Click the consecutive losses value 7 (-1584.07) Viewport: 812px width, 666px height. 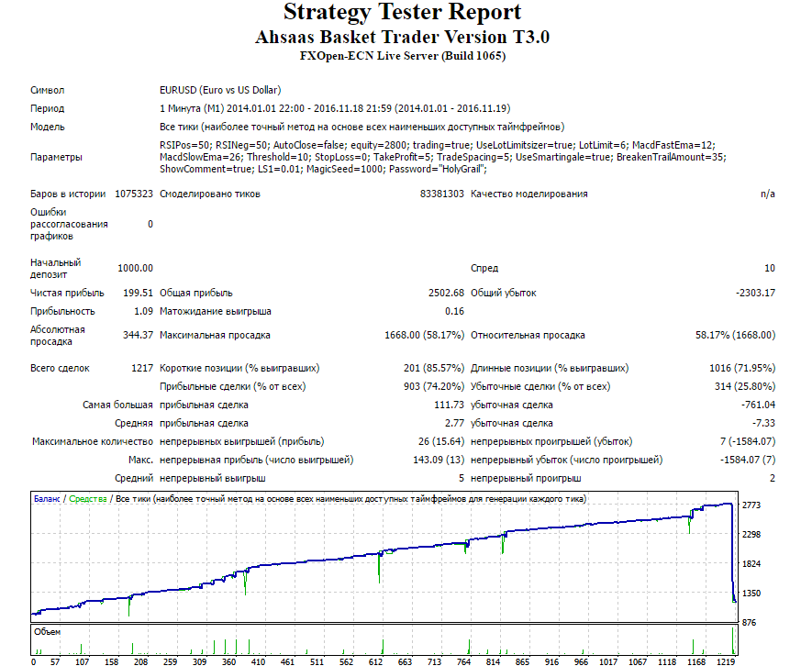pos(748,442)
